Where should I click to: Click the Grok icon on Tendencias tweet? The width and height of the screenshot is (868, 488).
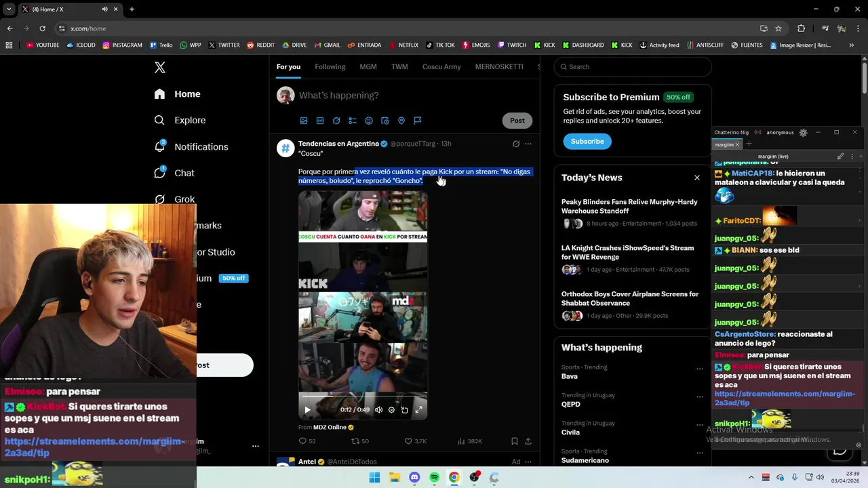(516, 144)
